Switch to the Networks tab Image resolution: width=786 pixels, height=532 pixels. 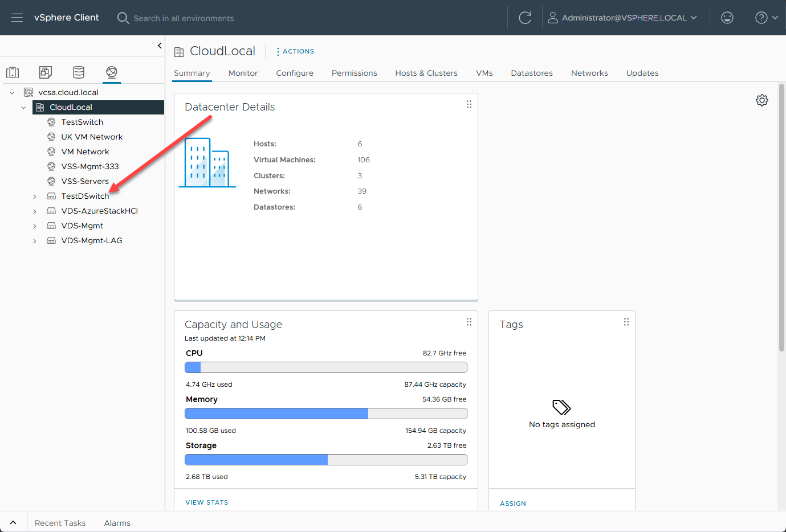click(x=589, y=73)
